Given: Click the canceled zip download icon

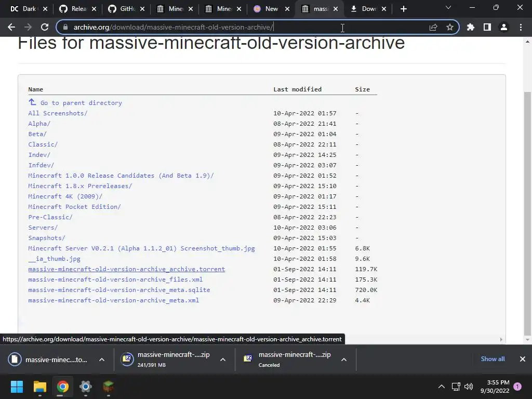Looking at the screenshot, I should [x=248, y=358].
